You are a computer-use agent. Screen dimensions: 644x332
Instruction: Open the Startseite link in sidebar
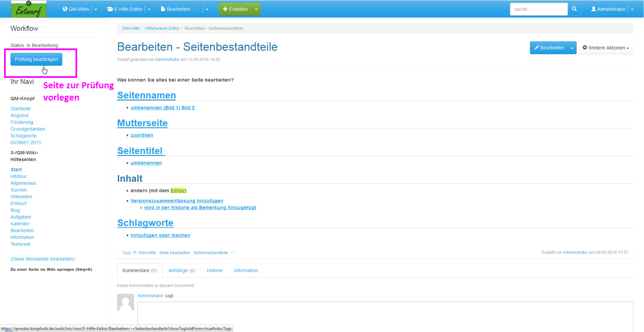21,109
